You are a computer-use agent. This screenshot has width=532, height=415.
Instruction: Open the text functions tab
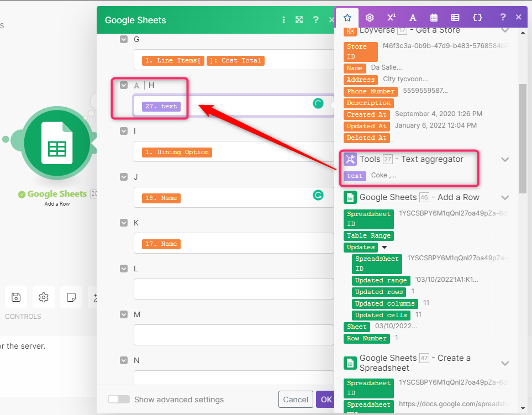[413, 17]
